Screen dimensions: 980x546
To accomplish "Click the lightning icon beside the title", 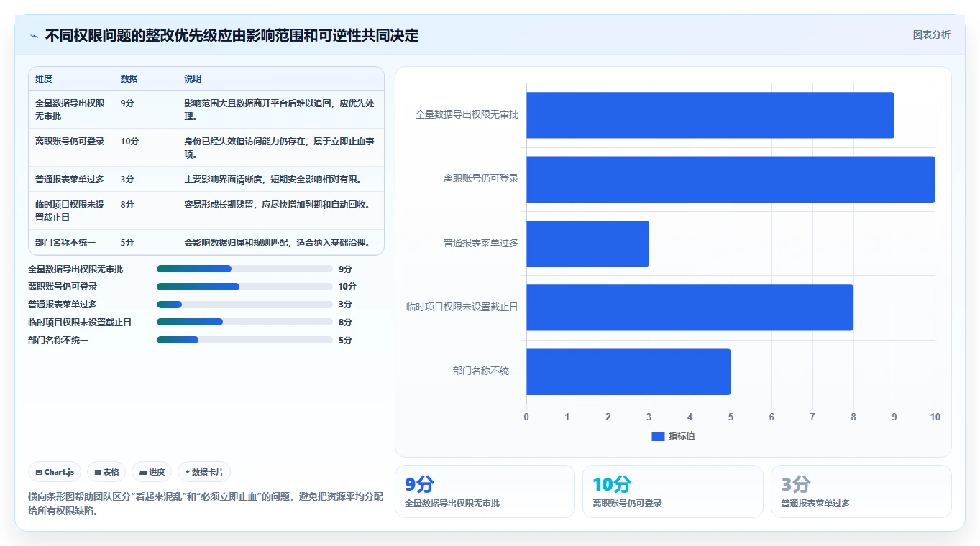I will point(35,36).
